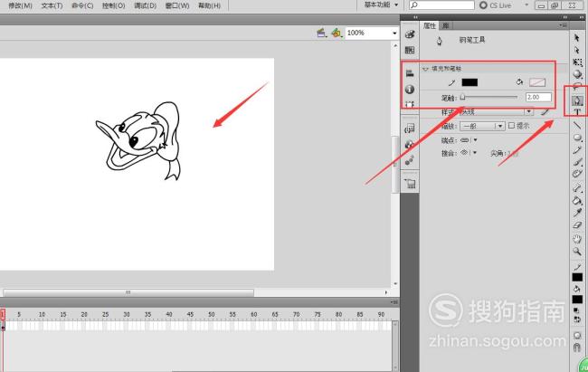Open the Code Snippets panel icon
This screenshot has height=372, width=588.
(x=410, y=129)
